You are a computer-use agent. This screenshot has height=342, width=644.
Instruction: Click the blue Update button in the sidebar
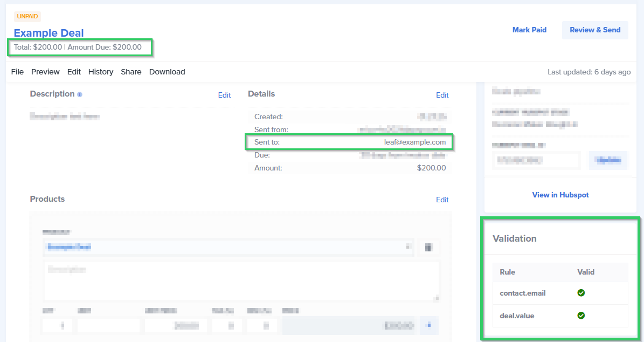(608, 160)
